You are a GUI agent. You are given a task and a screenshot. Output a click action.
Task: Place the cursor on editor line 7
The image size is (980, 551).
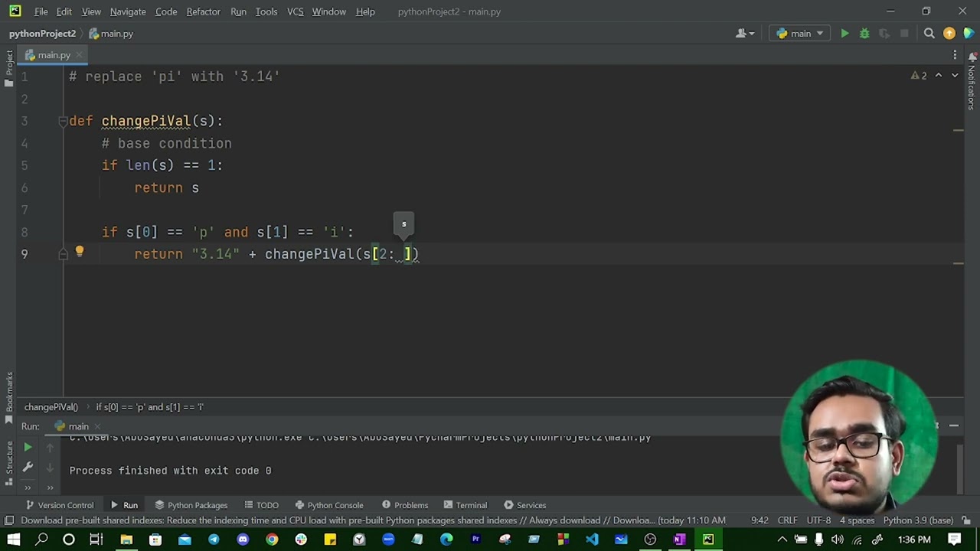pos(490,210)
